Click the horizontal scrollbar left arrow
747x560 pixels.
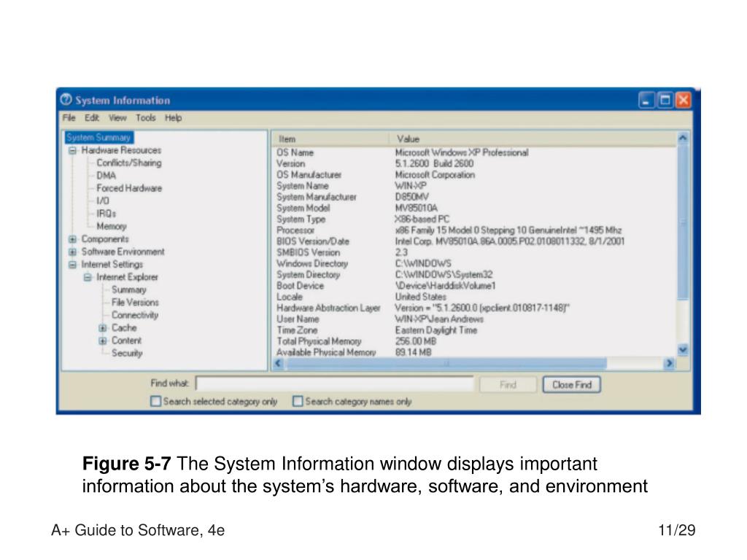click(x=279, y=363)
